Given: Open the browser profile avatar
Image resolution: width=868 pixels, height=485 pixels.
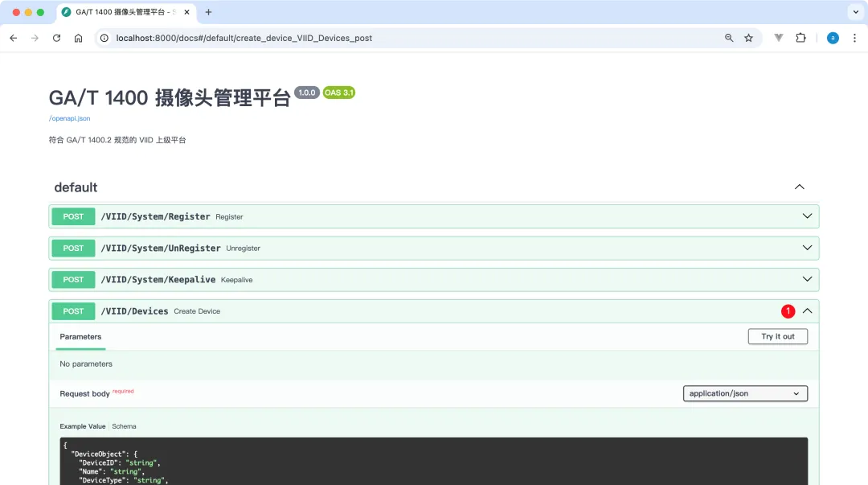Looking at the screenshot, I should [833, 38].
